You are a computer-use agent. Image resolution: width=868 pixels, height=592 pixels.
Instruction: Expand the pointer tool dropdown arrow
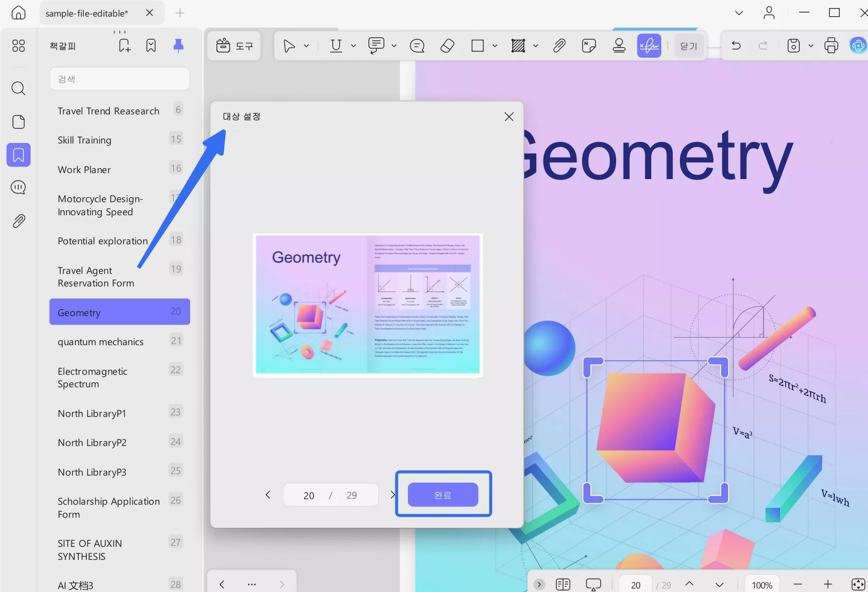point(307,46)
